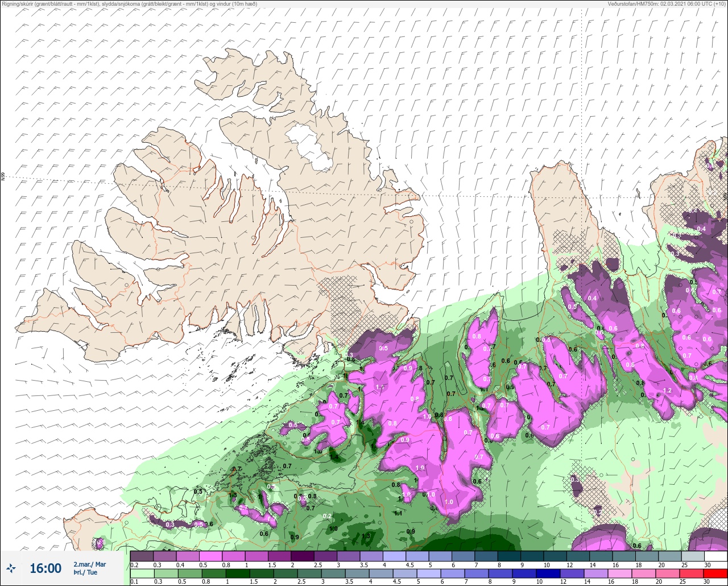Click the '2.mar./ Mar' date label
This screenshot has width=728, height=586.
tap(90, 564)
